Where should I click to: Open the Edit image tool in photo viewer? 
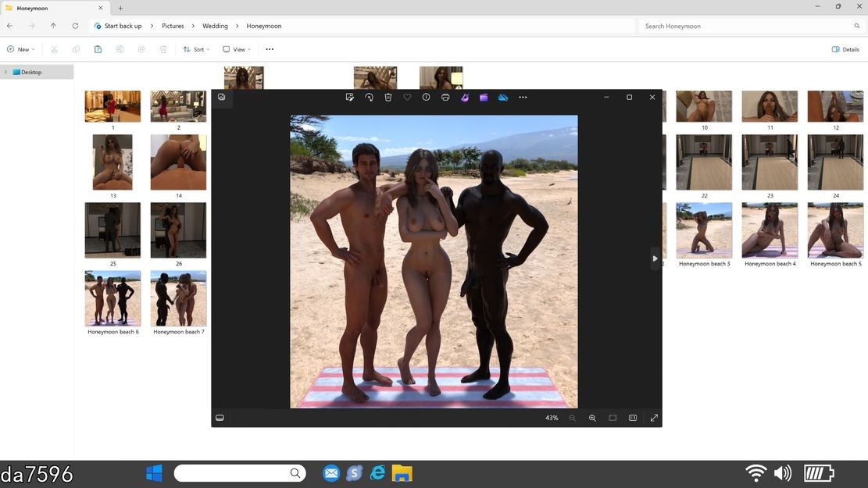tap(349, 98)
